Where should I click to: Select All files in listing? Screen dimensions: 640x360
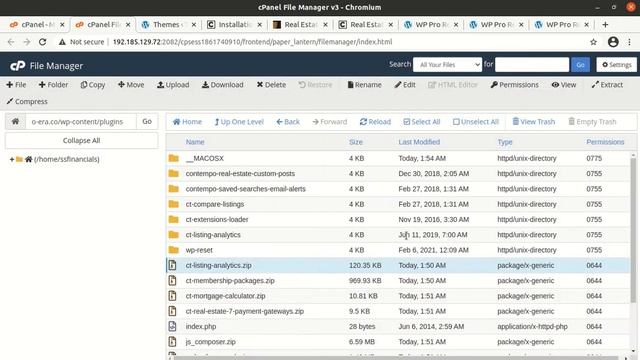[x=422, y=122]
